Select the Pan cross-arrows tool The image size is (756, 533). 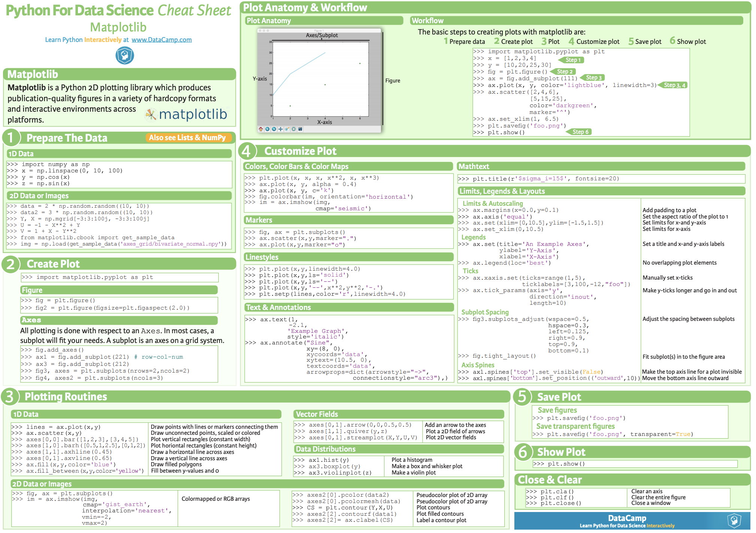[x=281, y=129]
